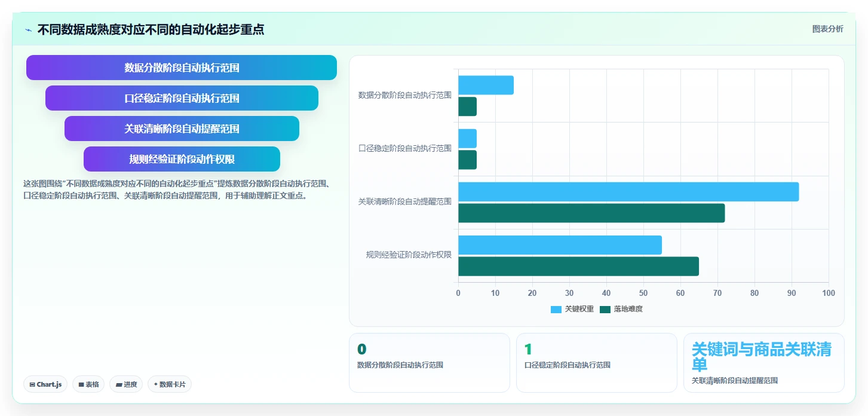Click y-axis label 关联清晰阶段自动提醒范围
Image resolution: width=868 pixels, height=416 pixels.
[404, 201]
